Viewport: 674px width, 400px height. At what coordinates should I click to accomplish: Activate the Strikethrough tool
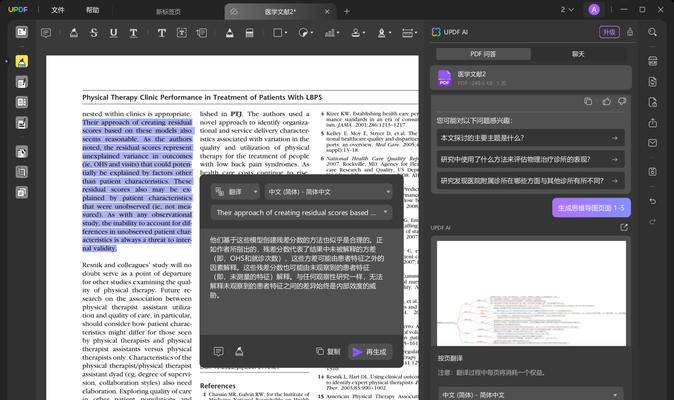tap(94, 33)
